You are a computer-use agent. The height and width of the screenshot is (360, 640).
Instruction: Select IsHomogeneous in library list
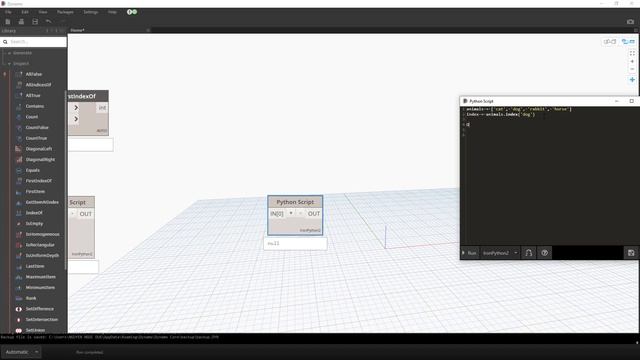pos(42,234)
